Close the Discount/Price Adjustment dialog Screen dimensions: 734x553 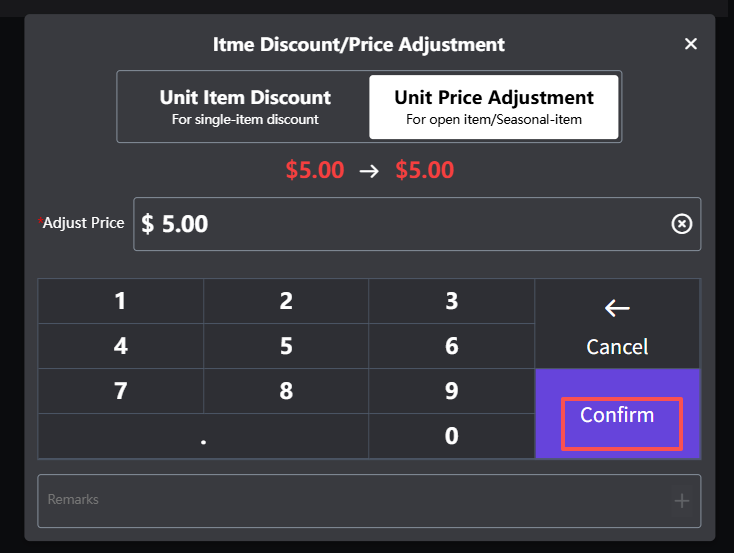pyautogui.click(x=690, y=44)
